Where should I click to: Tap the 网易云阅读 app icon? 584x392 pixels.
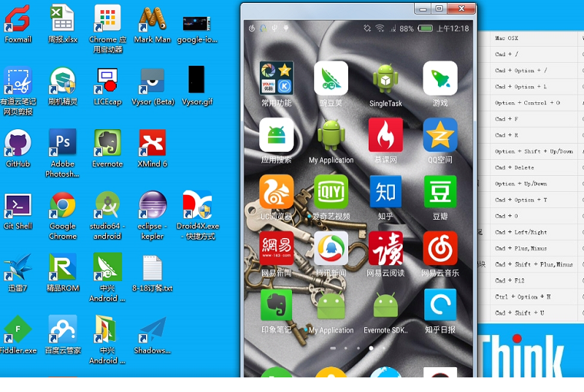pyautogui.click(x=385, y=248)
